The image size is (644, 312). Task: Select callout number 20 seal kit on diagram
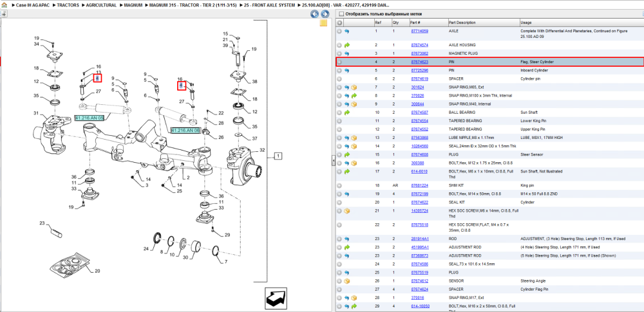pyautogui.click(x=97, y=271)
